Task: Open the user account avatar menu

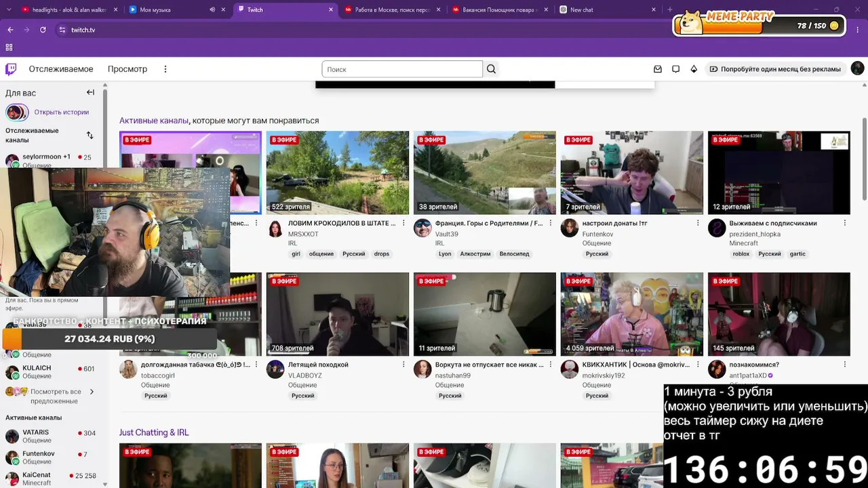Action: (857, 68)
